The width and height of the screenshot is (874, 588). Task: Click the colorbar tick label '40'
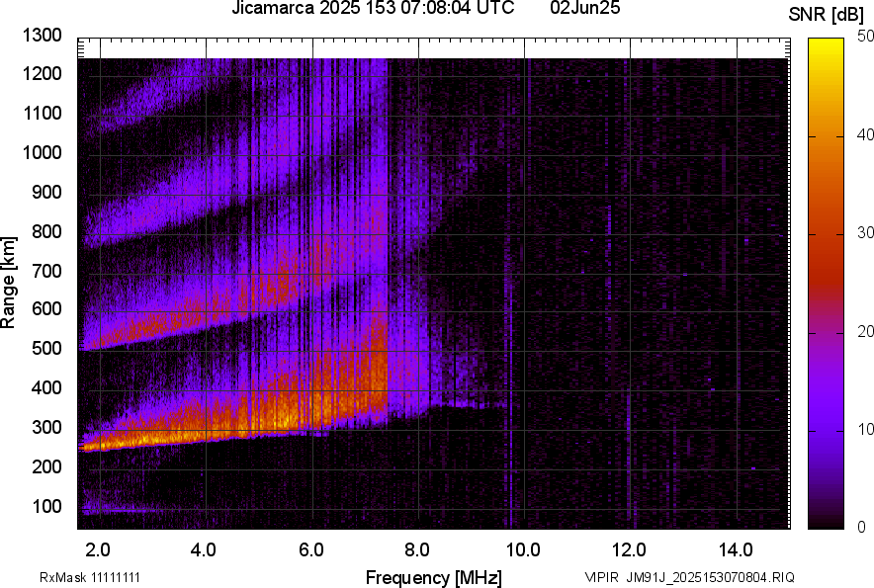tap(866, 134)
